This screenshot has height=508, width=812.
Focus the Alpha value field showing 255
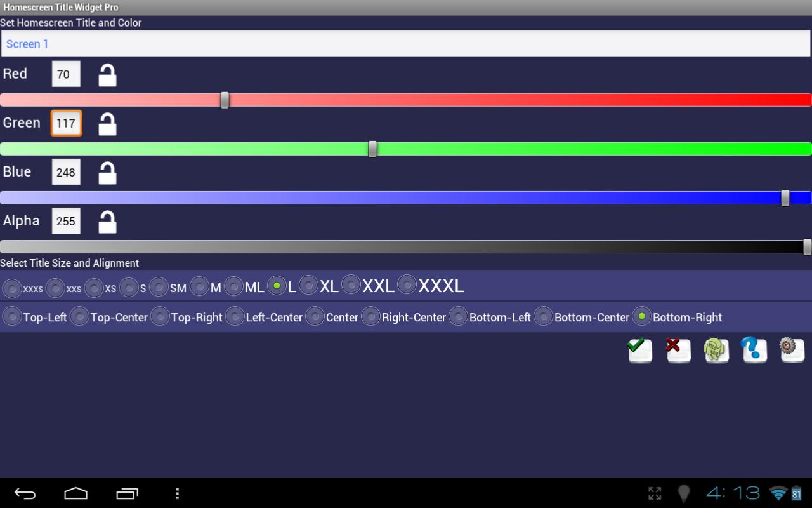coord(66,221)
